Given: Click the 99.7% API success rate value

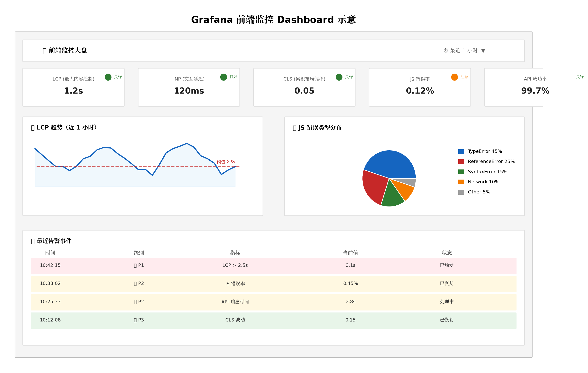Looking at the screenshot, I should tap(535, 91).
